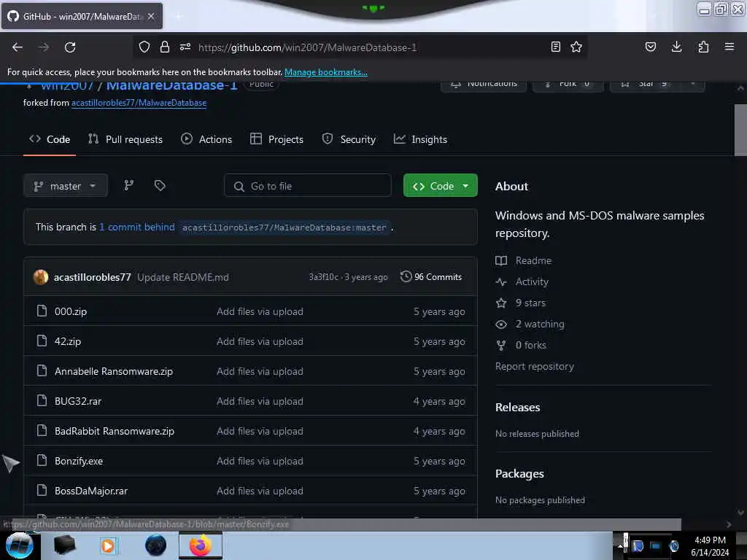Click the fork icon beside 0 forks
747x560 pixels.
[x=501, y=345]
